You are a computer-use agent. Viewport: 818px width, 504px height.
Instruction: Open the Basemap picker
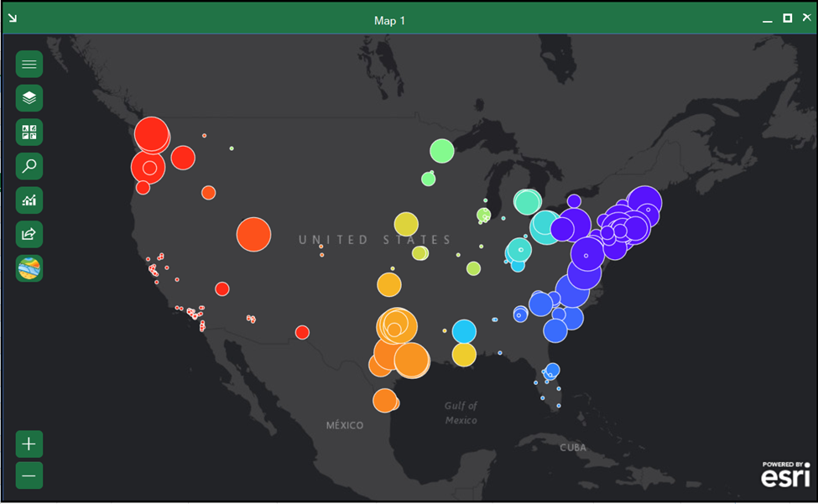coord(29,268)
